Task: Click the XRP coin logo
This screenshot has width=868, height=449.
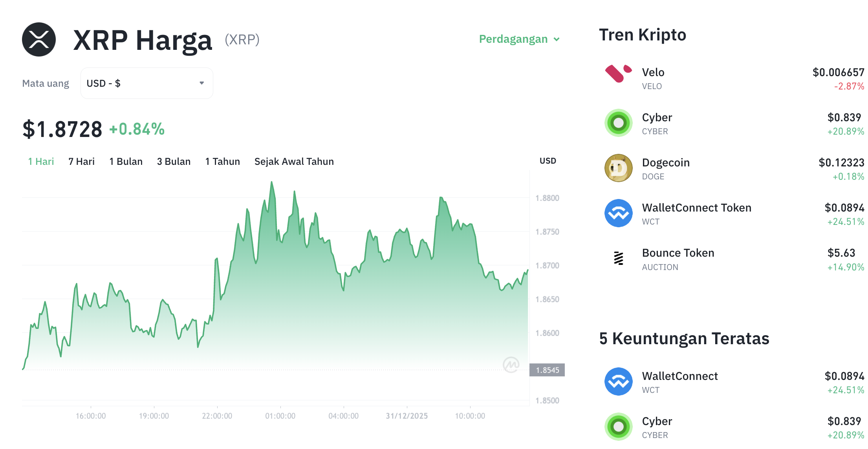Action: click(x=39, y=39)
